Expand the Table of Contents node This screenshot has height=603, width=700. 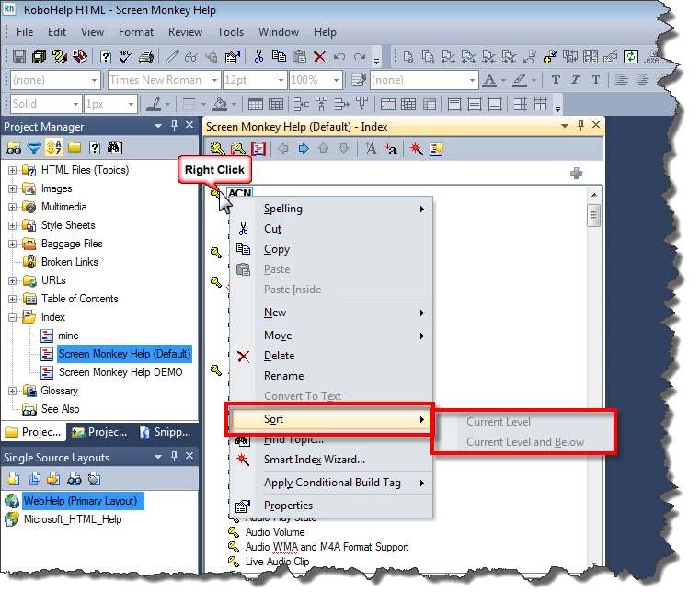[12, 299]
